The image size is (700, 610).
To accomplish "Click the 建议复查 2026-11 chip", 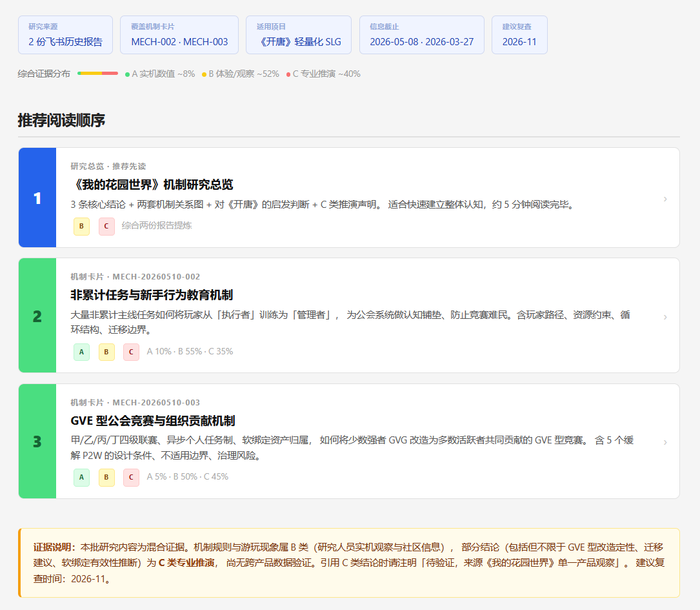I will 519,35.
